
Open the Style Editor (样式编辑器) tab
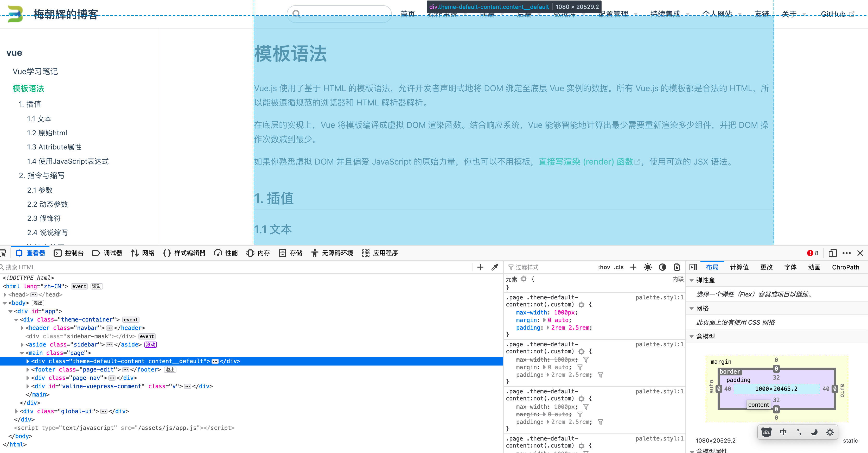(x=184, y=253)
